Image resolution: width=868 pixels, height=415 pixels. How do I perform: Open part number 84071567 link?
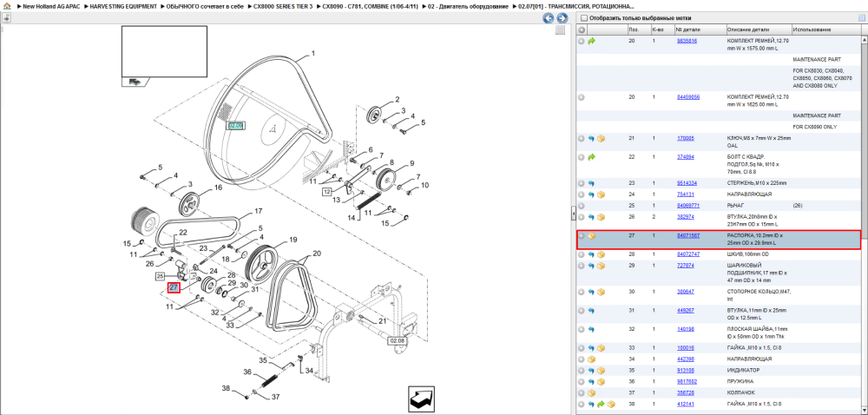(x=688, y=236)
